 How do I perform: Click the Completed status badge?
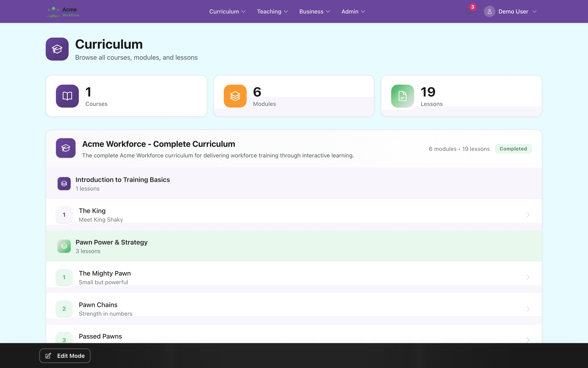point(513,149)
